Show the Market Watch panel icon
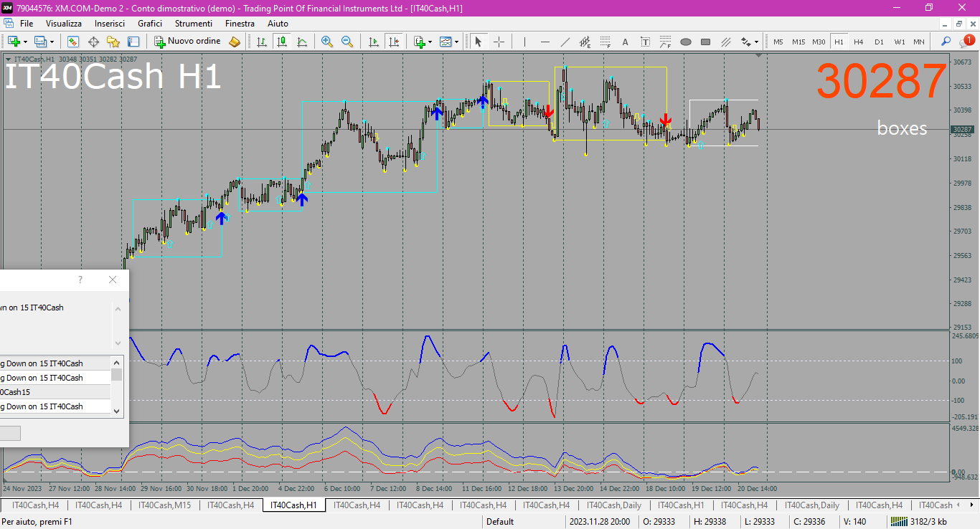Image resolution: width=980 pixels, height=529 pixels. pos(73,42)
